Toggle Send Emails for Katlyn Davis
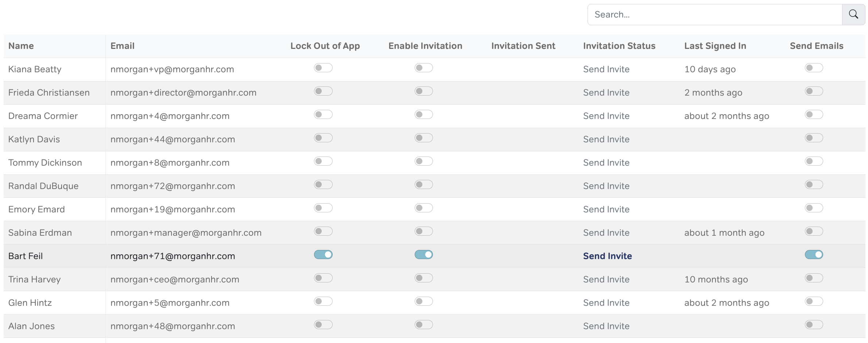The height and width of the screenshot is (343, 868). point(814,138)
